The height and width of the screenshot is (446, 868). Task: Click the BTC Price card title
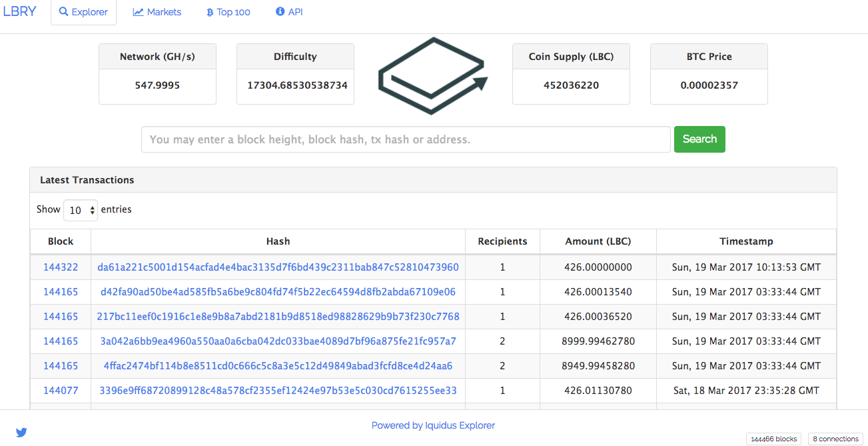[x=709, y=57]
